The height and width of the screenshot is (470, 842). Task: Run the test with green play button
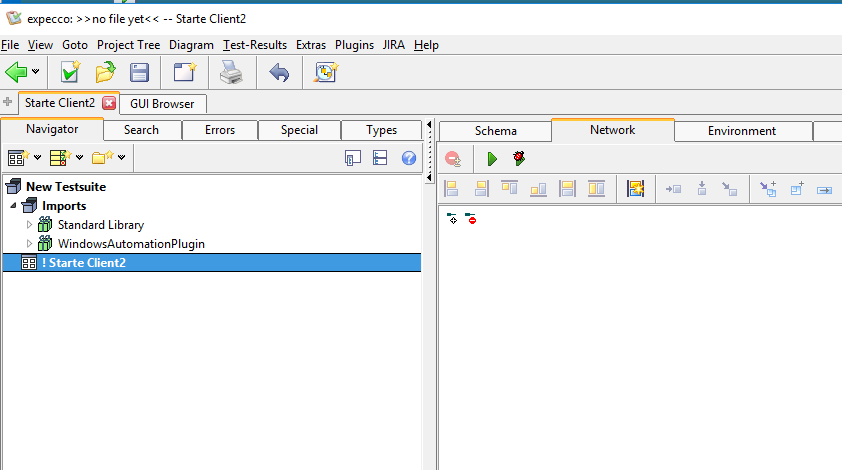(x=491, y=158)
